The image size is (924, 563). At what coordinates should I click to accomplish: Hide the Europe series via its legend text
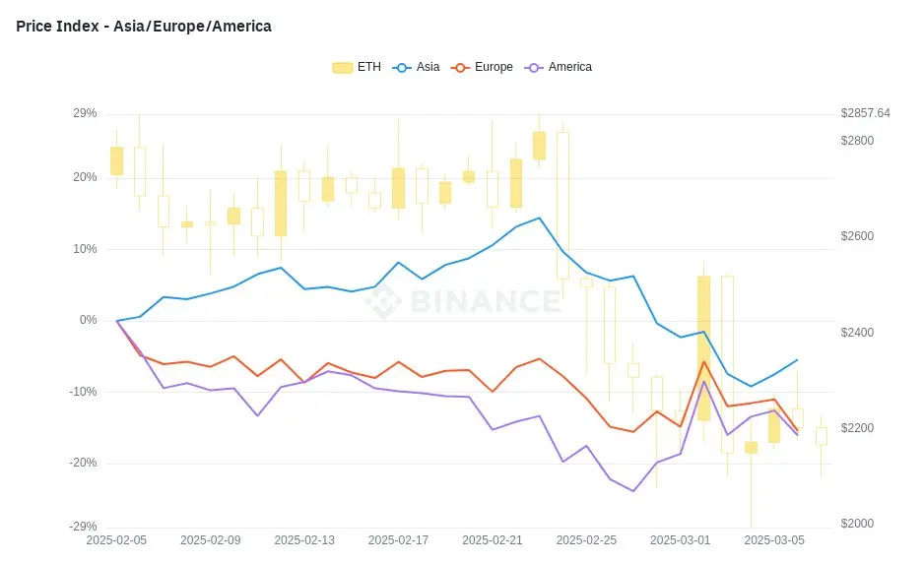(x=494, y=68)
